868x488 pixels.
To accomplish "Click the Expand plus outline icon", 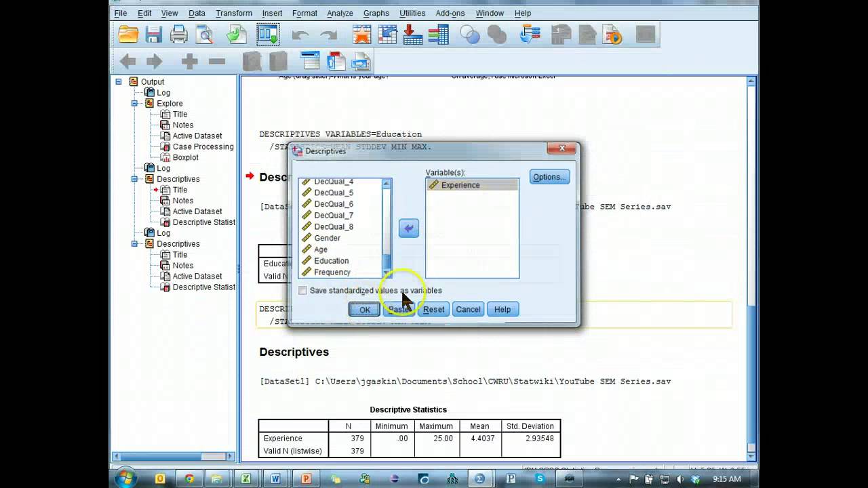I will 189,62.
